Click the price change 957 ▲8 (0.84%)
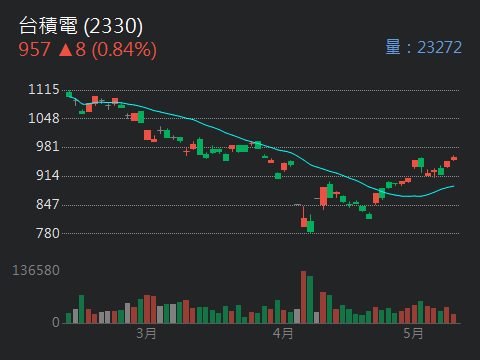 (x=87, y=50)
